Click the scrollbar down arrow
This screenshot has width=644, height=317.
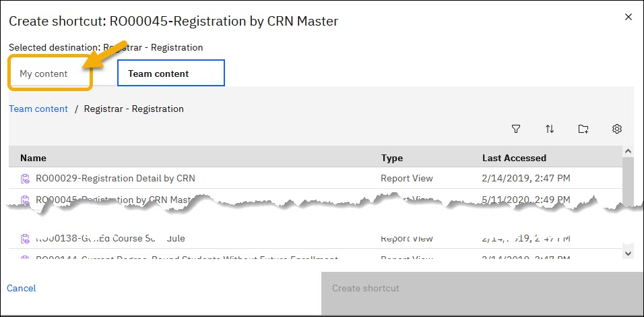click(628, 254)
